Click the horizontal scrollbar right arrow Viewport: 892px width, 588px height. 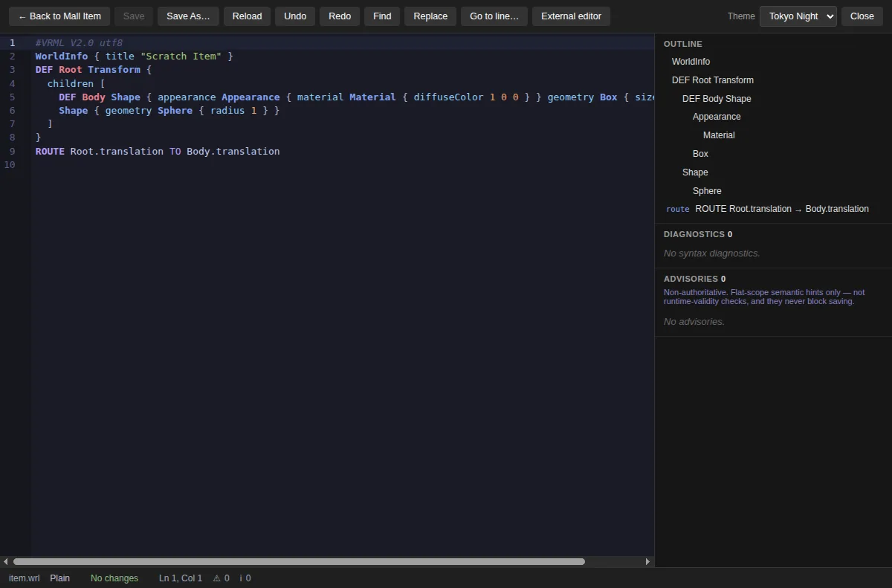(647, 561)
